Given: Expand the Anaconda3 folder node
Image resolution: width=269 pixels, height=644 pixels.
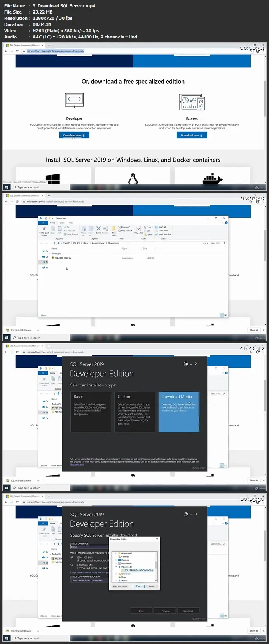Looking at the screenshot, I should click(x=116, y=553).
